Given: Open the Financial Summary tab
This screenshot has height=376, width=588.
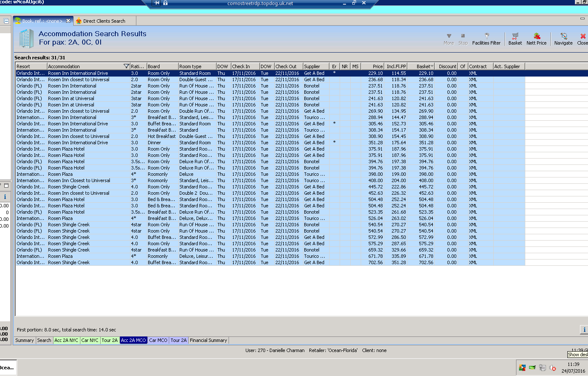Looking at the screenshot, I should [208, 340].
